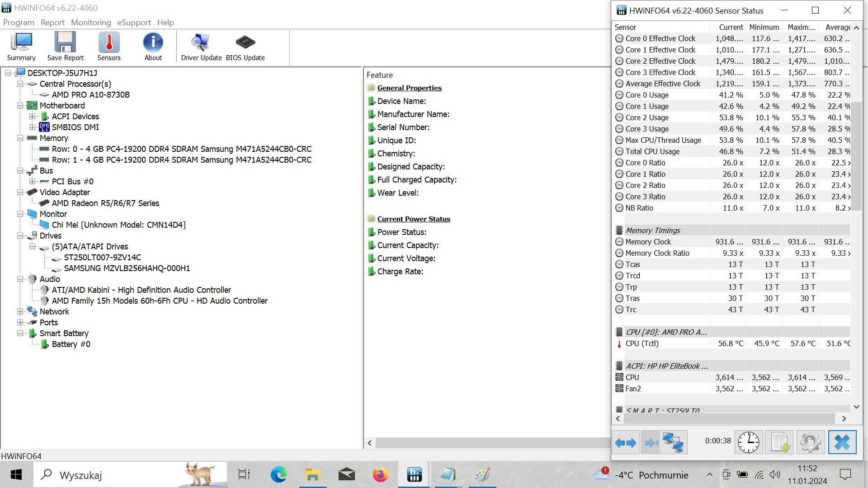The width and height of the screenshot is (868, 488).
Task: Click the Summary icon in toolbar
Action: click(x=21, y=47)
